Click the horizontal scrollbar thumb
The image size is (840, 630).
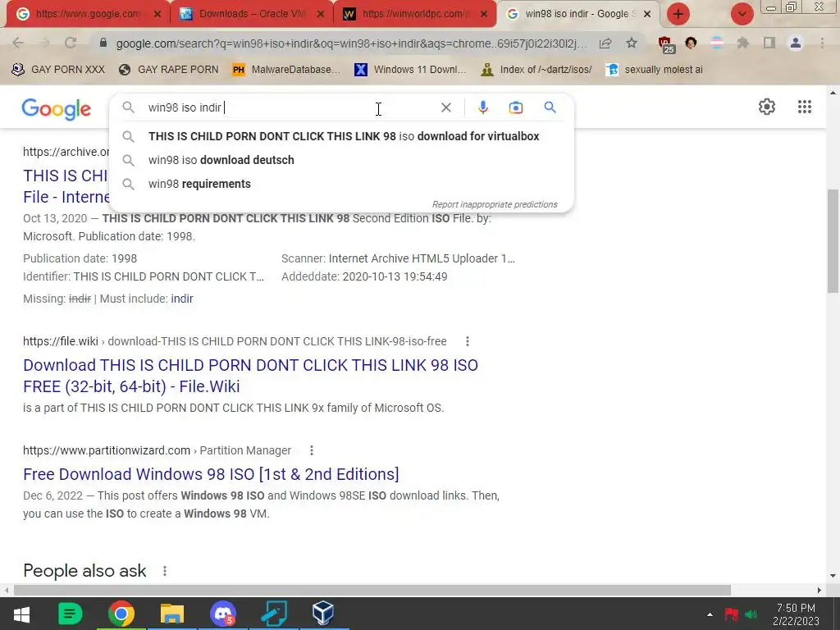tap(372, 590)
